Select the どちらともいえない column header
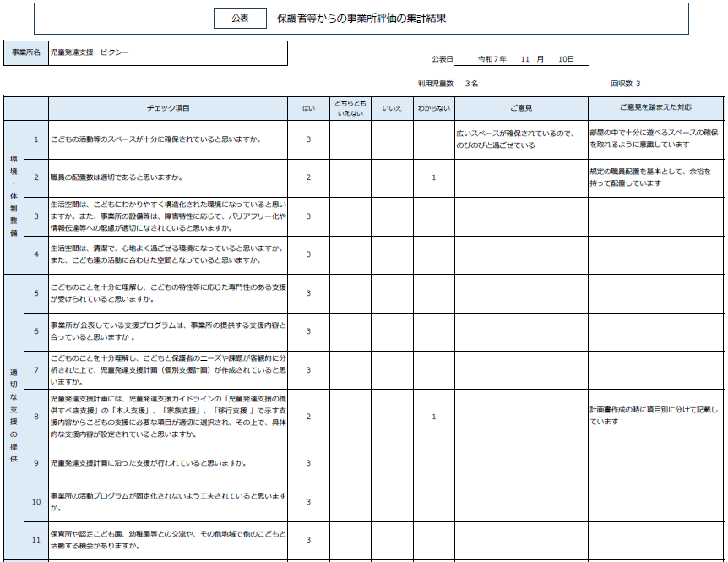Screen dimensions: 728x562 pyautogui.click(x=350, y=108)
